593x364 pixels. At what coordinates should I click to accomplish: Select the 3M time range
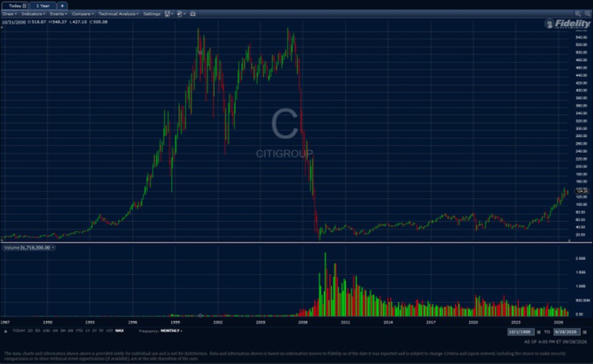(63, 331)
